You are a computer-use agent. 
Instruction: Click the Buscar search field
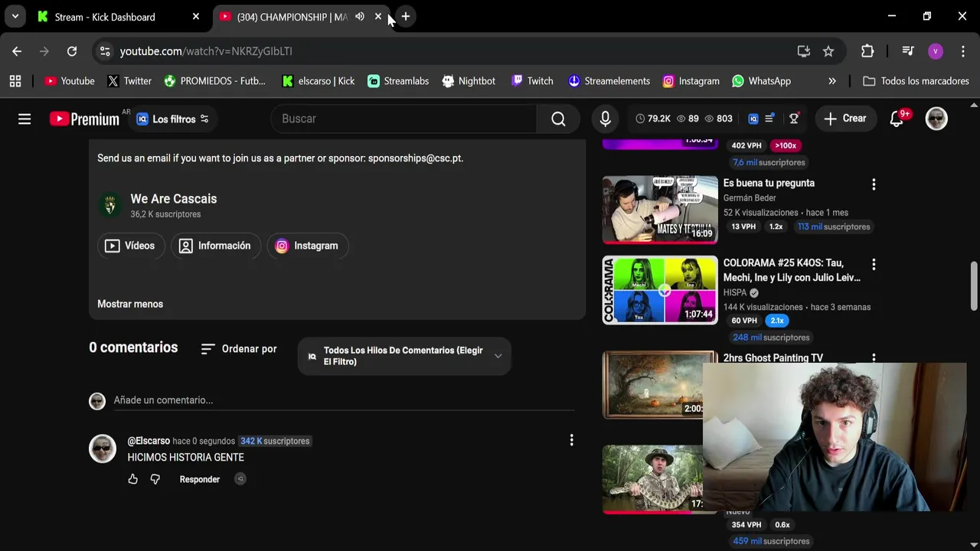click(x=403, y=119)
